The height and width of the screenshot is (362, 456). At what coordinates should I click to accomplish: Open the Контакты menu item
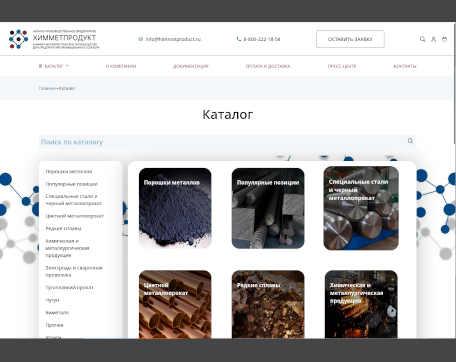tap(405, 66)
